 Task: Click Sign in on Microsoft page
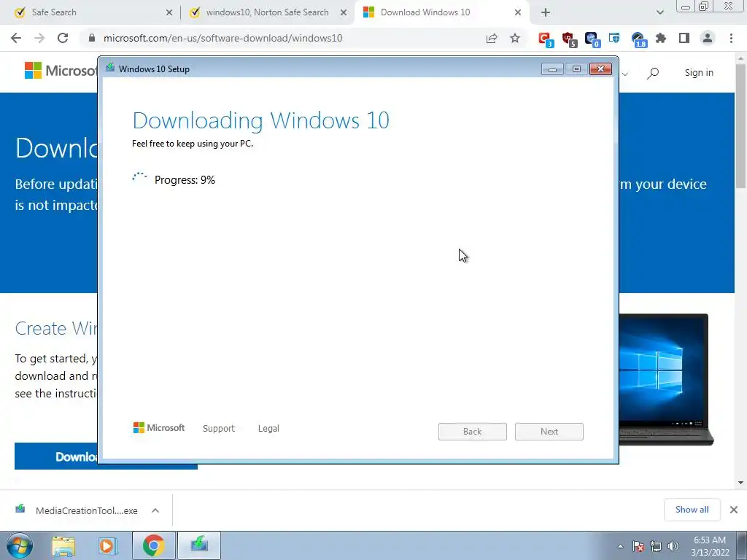699,73
